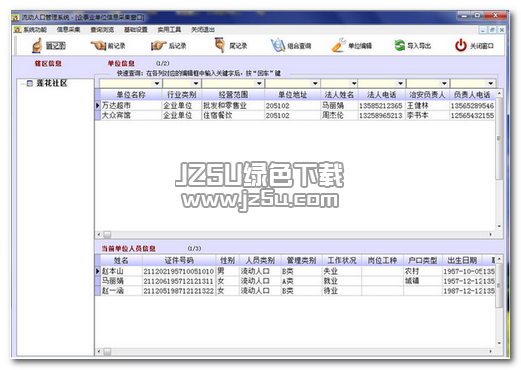Restore the inner child window
This screenshot has width=521, height=370.
492,30
